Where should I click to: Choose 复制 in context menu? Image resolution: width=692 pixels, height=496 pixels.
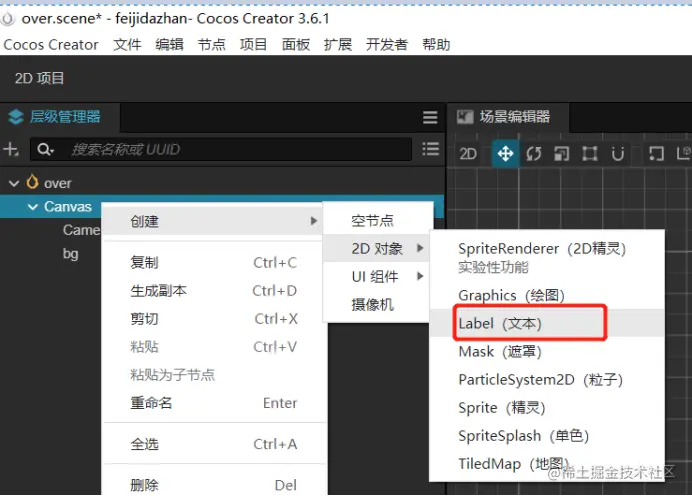coord(214,263)
